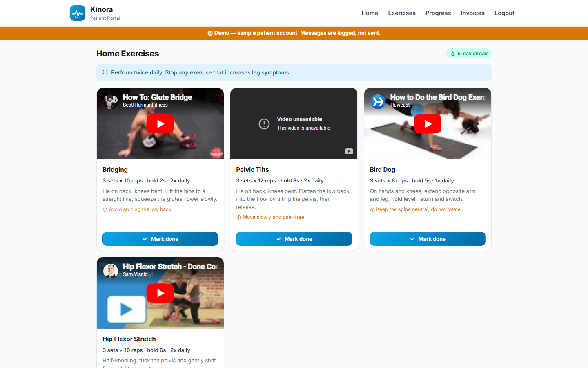Click the Kinora heartbeat logo icon
This screenshot has width=588, height=368.
tap(78, 13)
